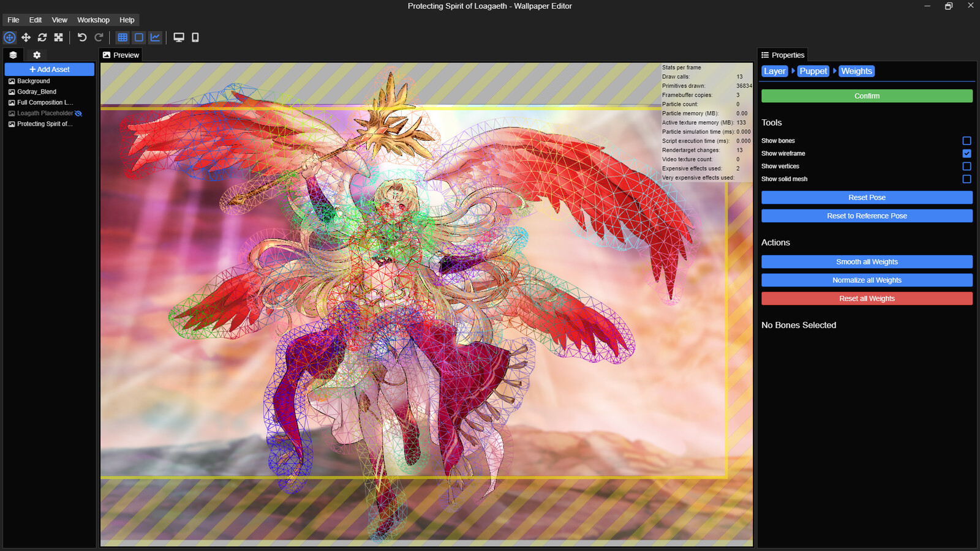Go to Puppet breadcrumb
Viewport: 980px width, 551px height.
pyautogui.click(x=813, y=71)
